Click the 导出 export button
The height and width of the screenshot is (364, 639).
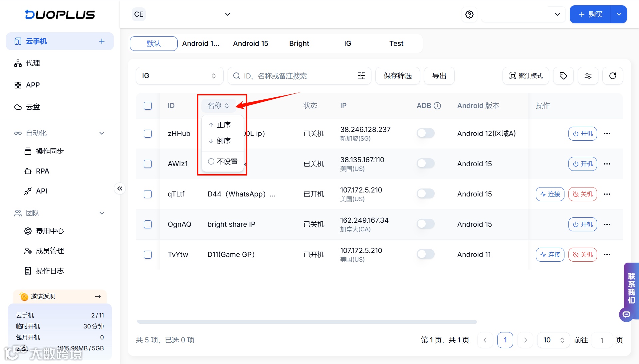pyautogui.click(x=439, y=76)
